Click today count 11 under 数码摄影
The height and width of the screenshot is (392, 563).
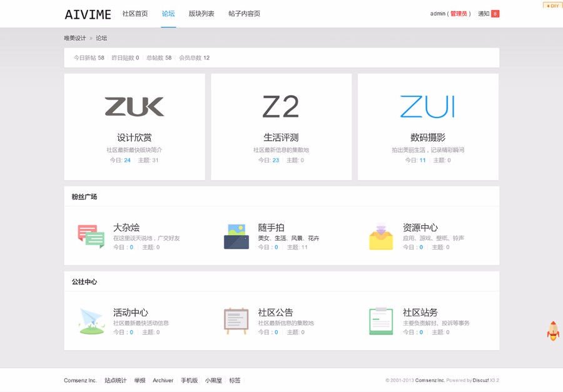pyautogui.click(x=423, y=160)
